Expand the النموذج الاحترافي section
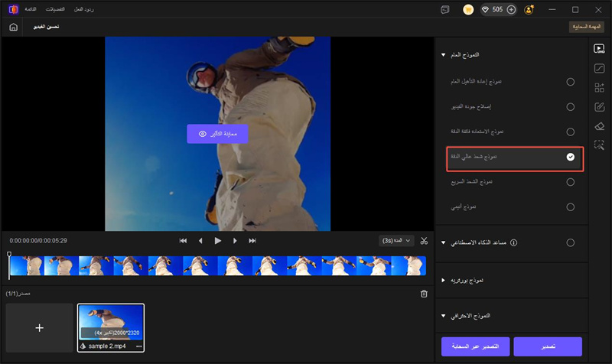The height and width of the screenshot is (364, 612). pyautogui.click(x=443, y=316)
